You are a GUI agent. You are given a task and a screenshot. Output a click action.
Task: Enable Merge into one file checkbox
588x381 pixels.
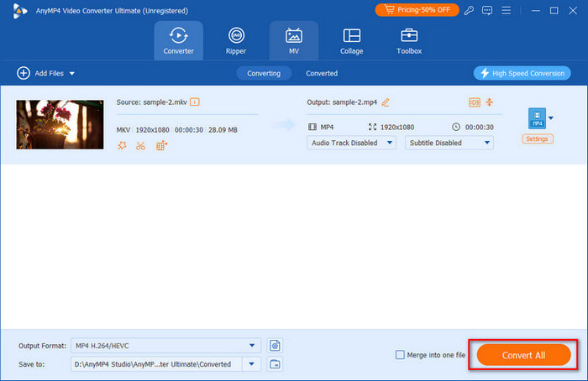pos(400,355)
